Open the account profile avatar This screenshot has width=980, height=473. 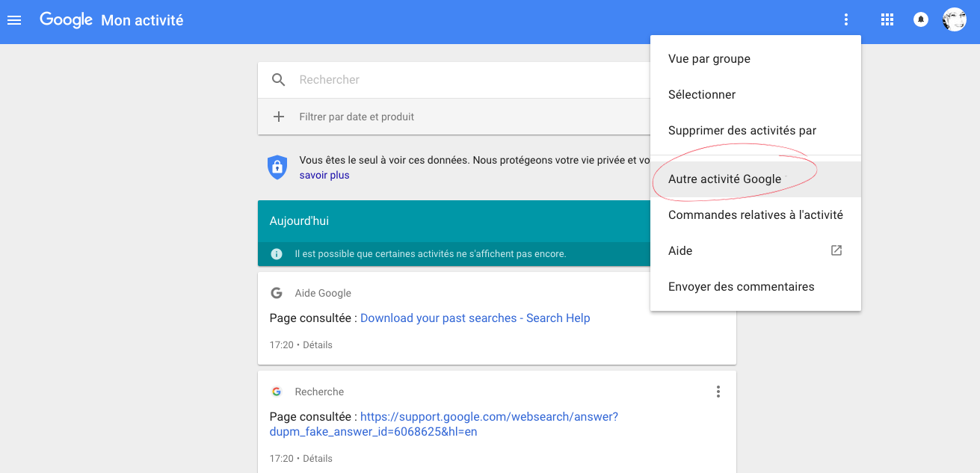pos(955,20)
